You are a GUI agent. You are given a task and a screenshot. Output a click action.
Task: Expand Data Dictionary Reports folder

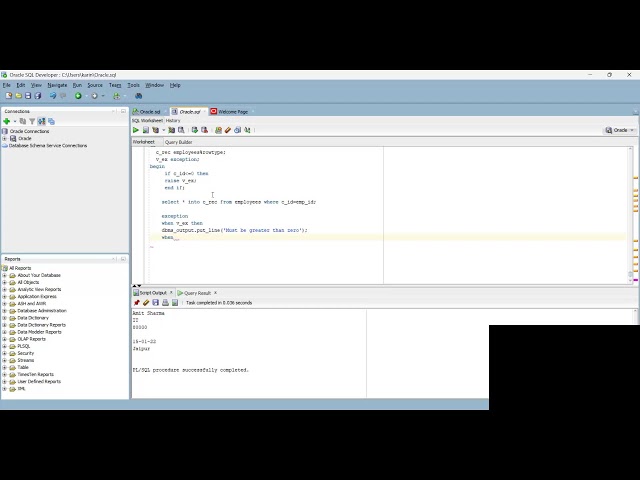coord(4,325)
